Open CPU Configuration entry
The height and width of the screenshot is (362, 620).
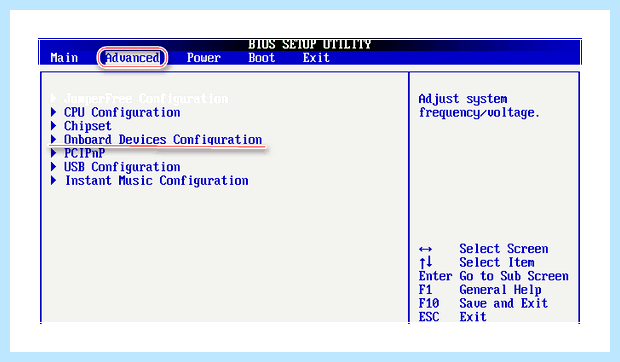pyautogui.click(x=122, y=112)
